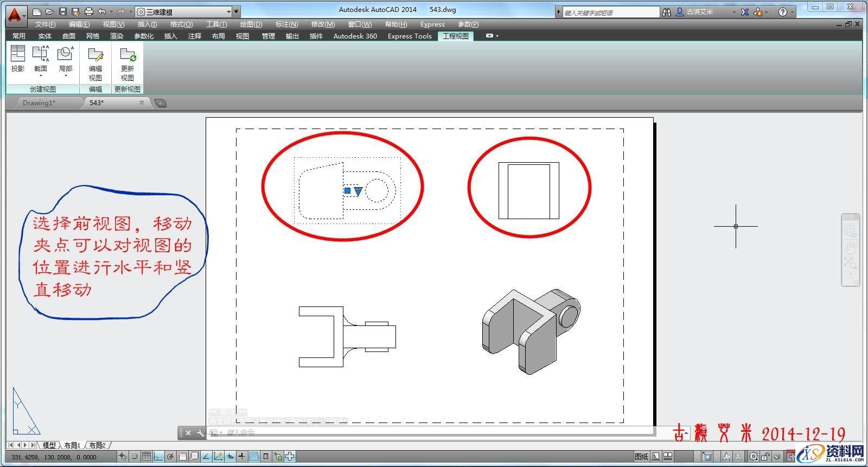Image resolution: width=868 pixels, height=467 pixels.
Task: Click the Save icon in quick access toolbar
Action: click(63, 11)
